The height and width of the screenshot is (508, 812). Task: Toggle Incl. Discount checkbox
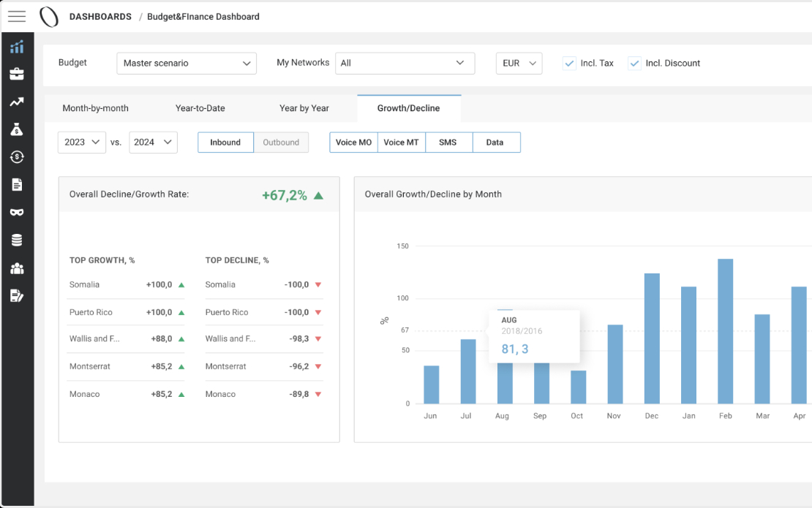pyautogui.click(x=634, y=63)
